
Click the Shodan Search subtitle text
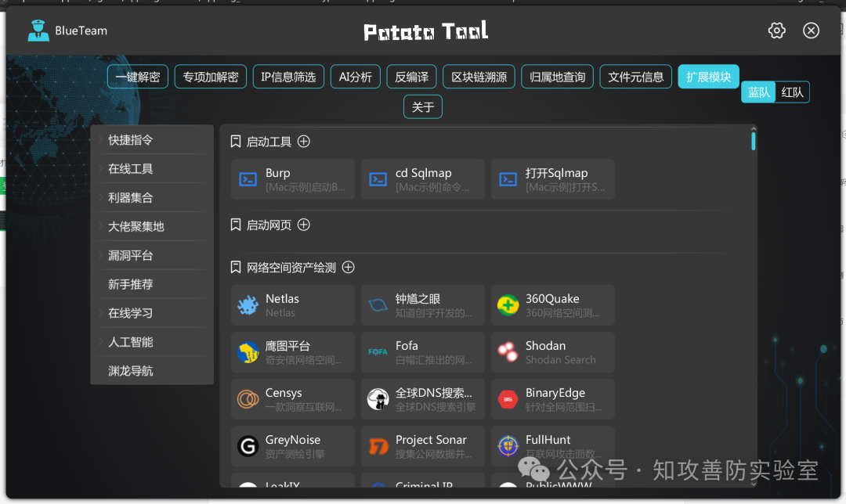pyautogui.click(x=561, y=359)
